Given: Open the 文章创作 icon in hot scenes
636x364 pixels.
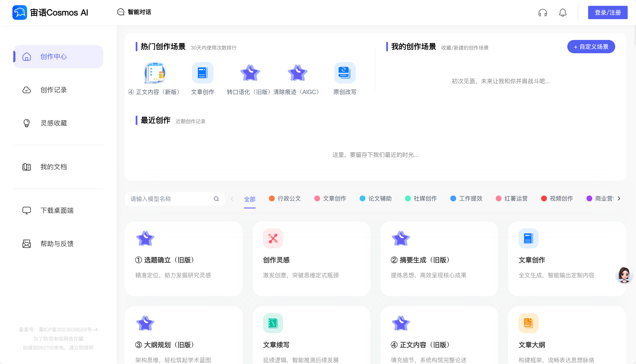Looking at the screenshot, I should 202,73.
